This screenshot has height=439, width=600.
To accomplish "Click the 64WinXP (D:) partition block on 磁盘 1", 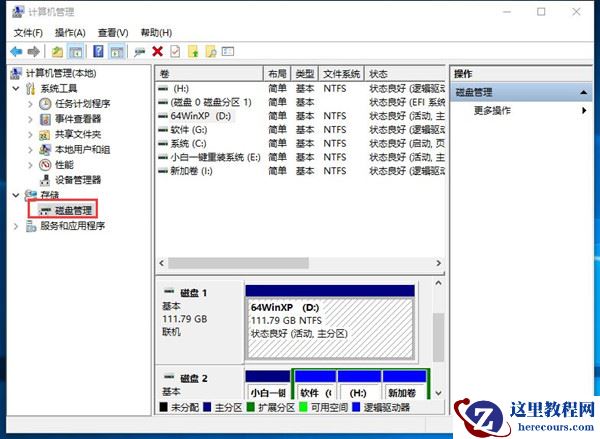I will pyautogui.click(x=330, y=322).
